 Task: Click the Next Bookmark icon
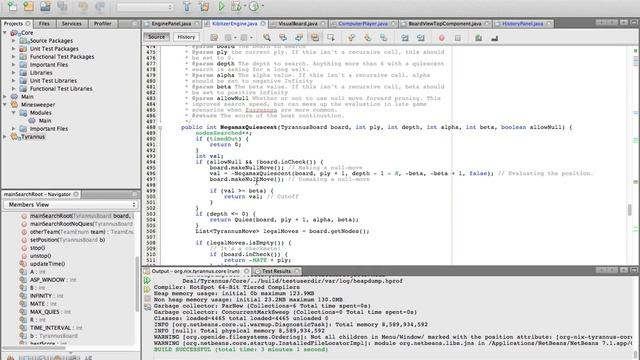click(x=368, y=38)
